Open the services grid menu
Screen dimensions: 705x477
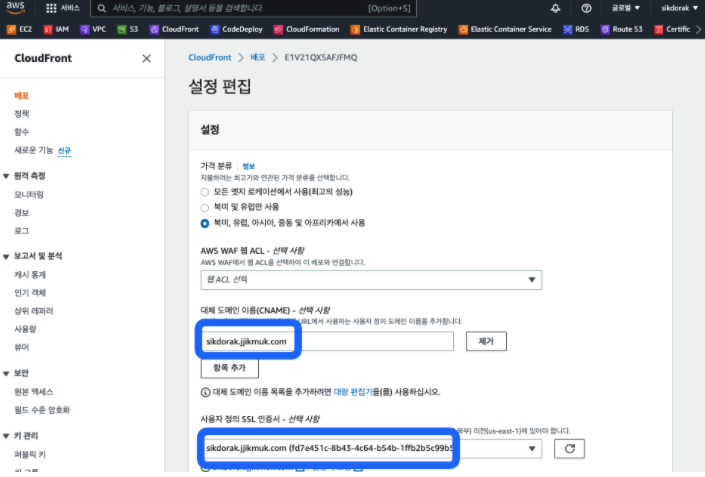[52, 8]
